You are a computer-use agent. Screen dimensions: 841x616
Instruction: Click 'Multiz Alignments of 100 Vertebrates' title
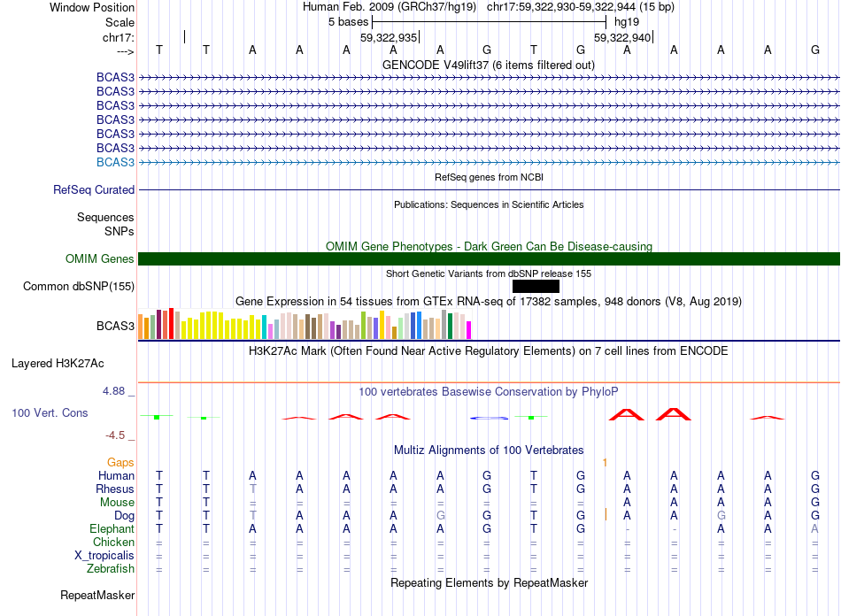tap(489, 450)
